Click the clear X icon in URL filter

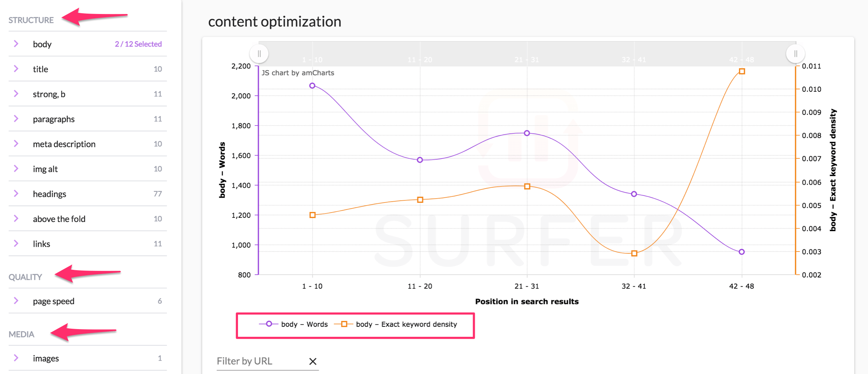313,361
